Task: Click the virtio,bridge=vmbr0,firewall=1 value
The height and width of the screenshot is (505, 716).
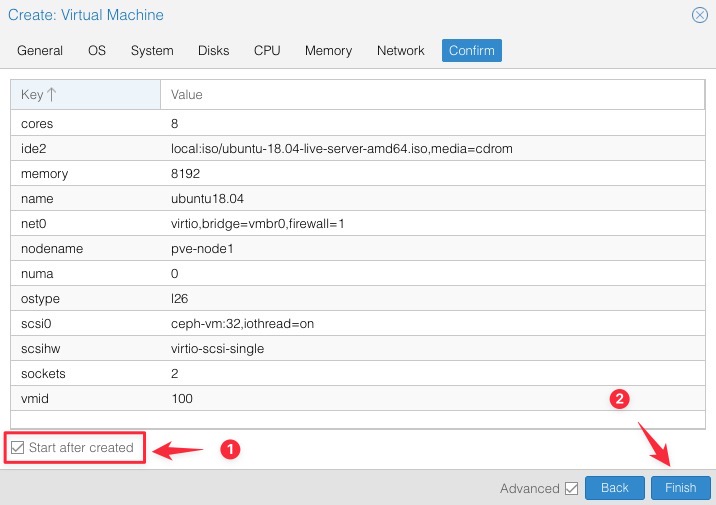Action: (x=258, y=224)
